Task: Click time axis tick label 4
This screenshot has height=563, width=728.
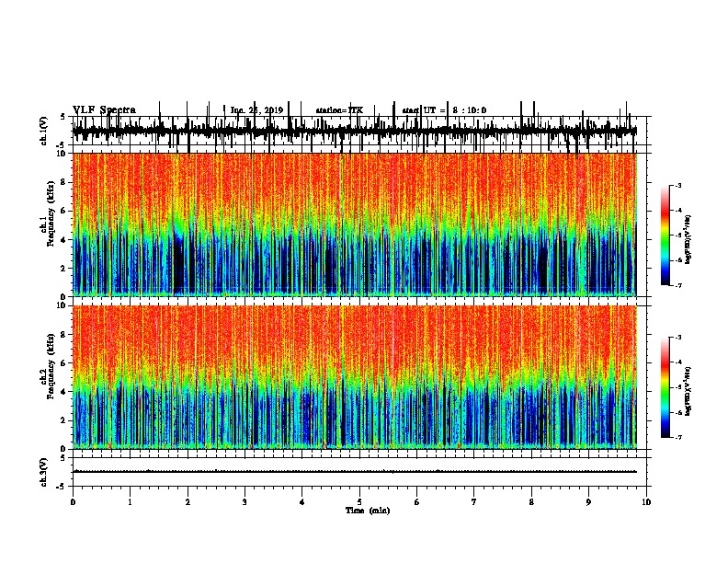Action: [302, 502]
